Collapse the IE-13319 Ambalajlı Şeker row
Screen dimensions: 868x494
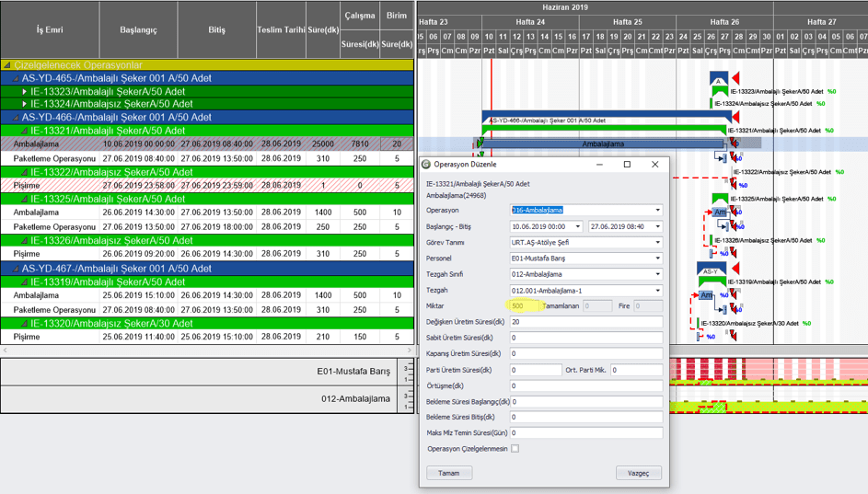(24, 282)
